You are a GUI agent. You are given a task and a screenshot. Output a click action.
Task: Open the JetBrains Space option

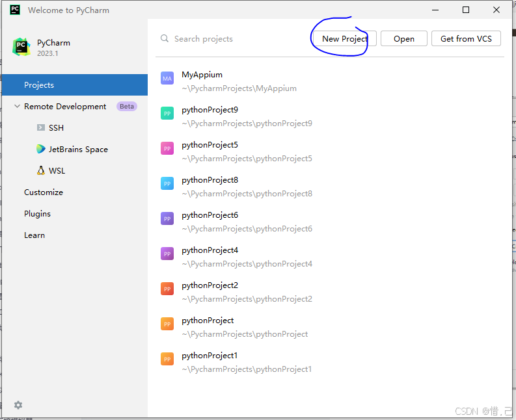click(x=78, y=150)
